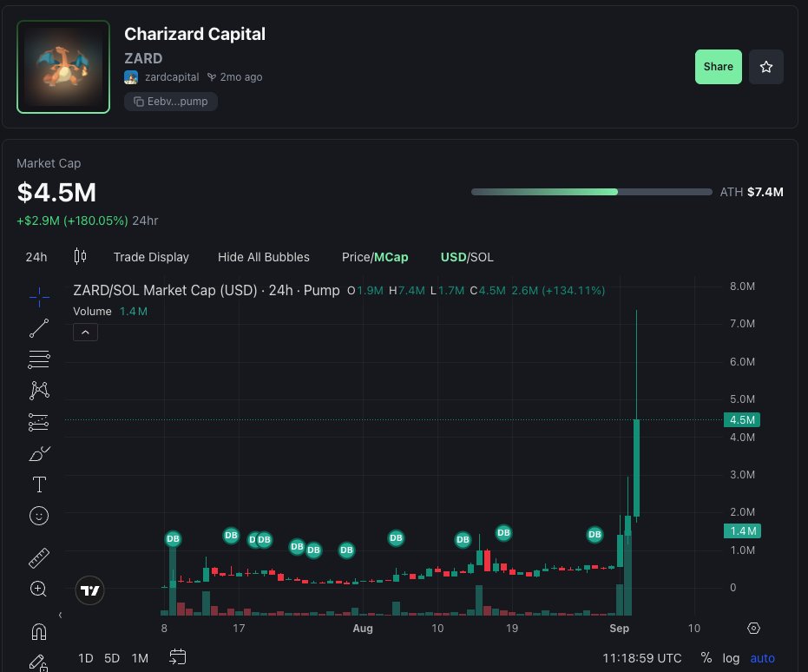Click the DB bubble nearest Sep candle
808x672 pixels.
[595, 535]
